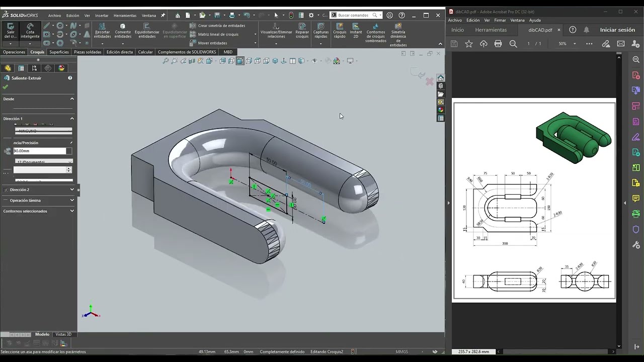This screenshot has height=362, width=644.
Task: Switch to Superficies tab
Action: (59, 52)
